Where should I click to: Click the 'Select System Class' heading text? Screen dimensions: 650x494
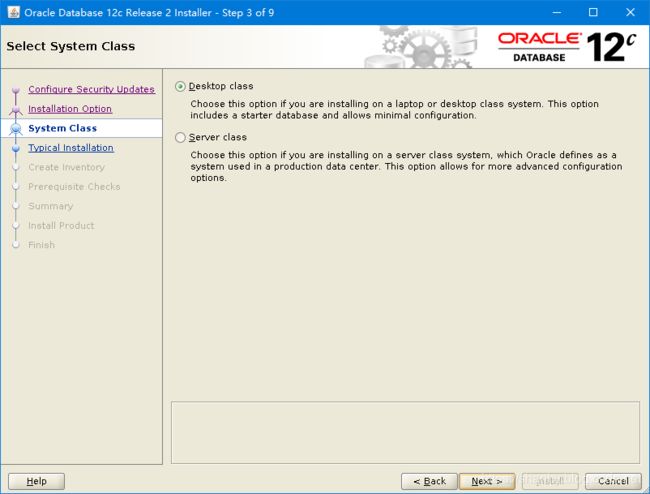70,46
